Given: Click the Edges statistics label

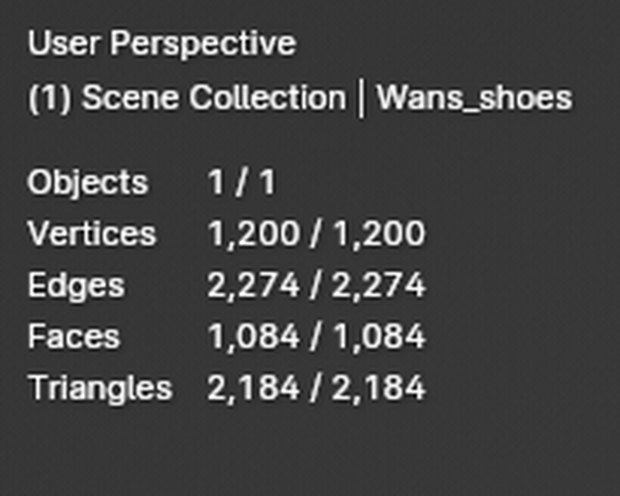Looking at the screenshot, I should [76, 286].
